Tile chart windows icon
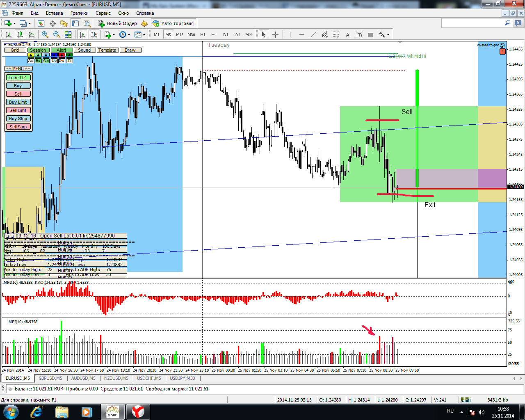525x420 pixels. tap(68, 34)
